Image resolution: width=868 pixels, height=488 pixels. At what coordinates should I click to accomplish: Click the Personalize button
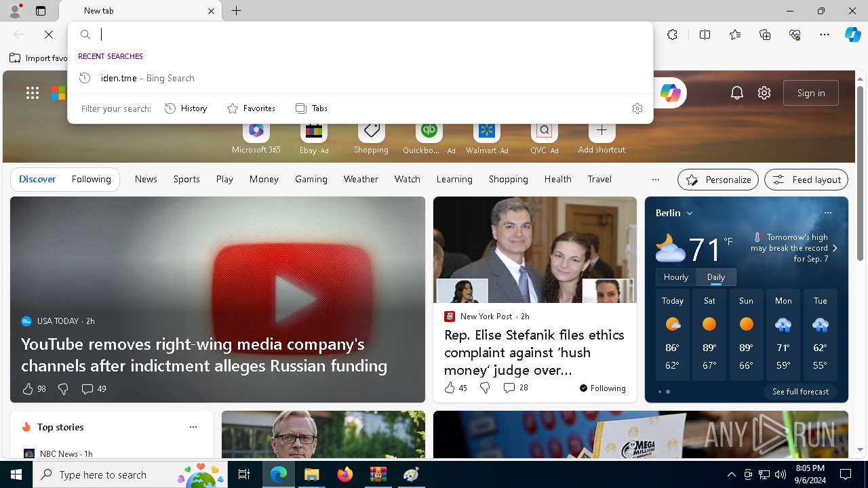[x=718, y=180]
